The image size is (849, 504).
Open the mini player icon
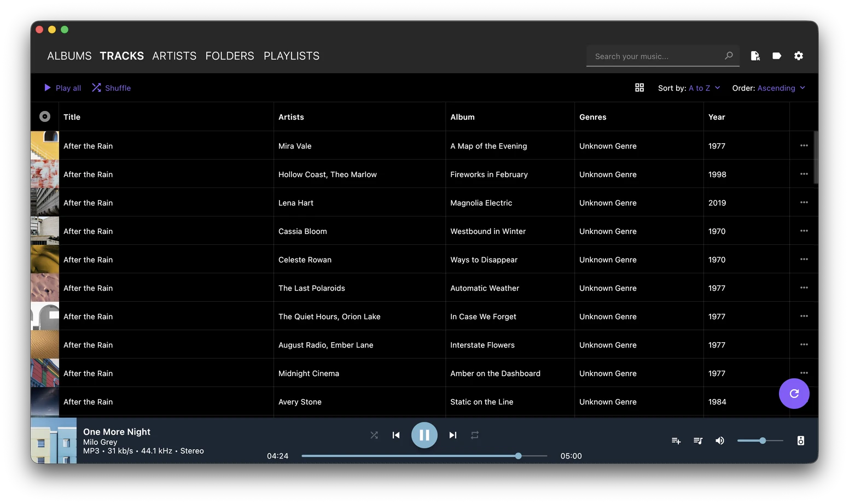click(x=801, y=441)
